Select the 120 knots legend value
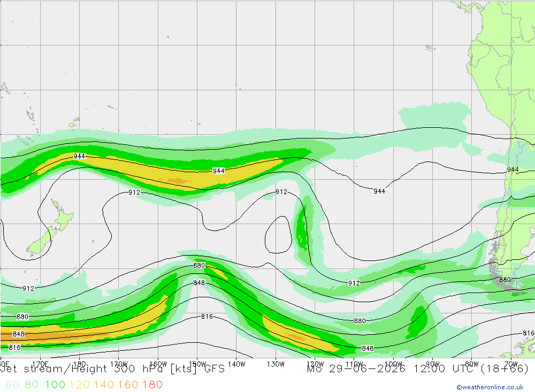Image resolution: width=535 pixels, height=392 pixels. (x=80, y=385)
